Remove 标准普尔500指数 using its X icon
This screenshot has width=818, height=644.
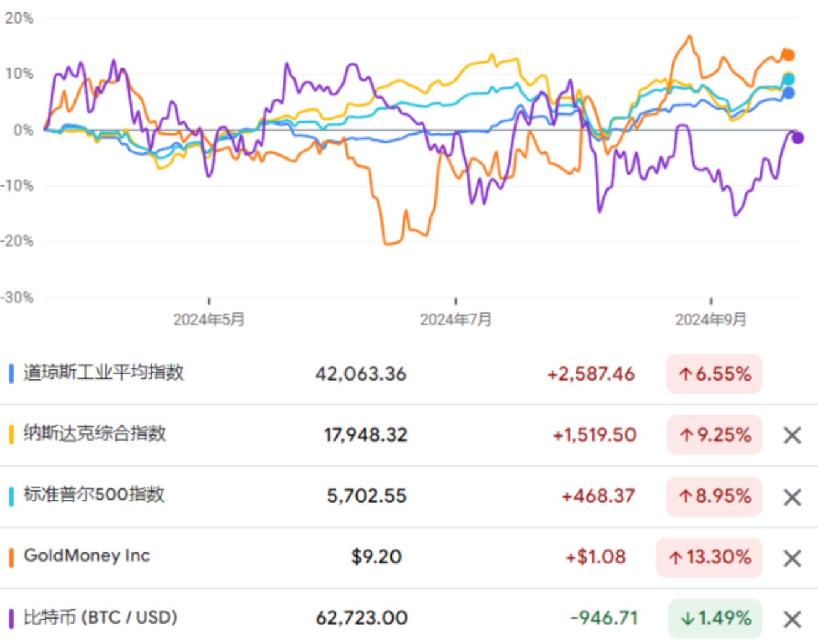[792, 497]
